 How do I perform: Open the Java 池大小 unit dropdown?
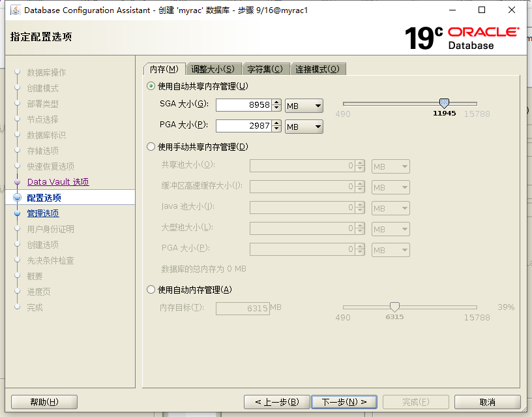391,208
